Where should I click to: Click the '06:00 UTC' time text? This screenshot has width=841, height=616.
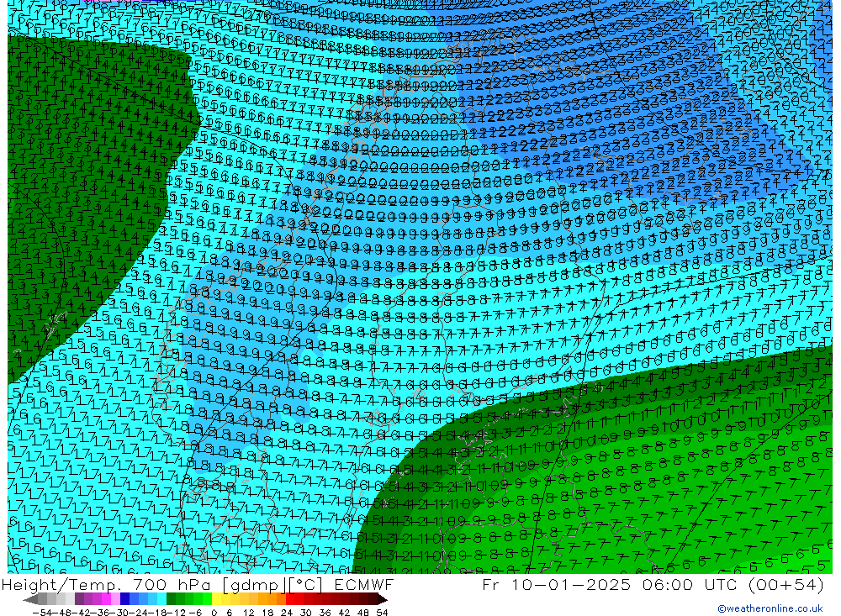pyautogui.click(x=690, y=584)
